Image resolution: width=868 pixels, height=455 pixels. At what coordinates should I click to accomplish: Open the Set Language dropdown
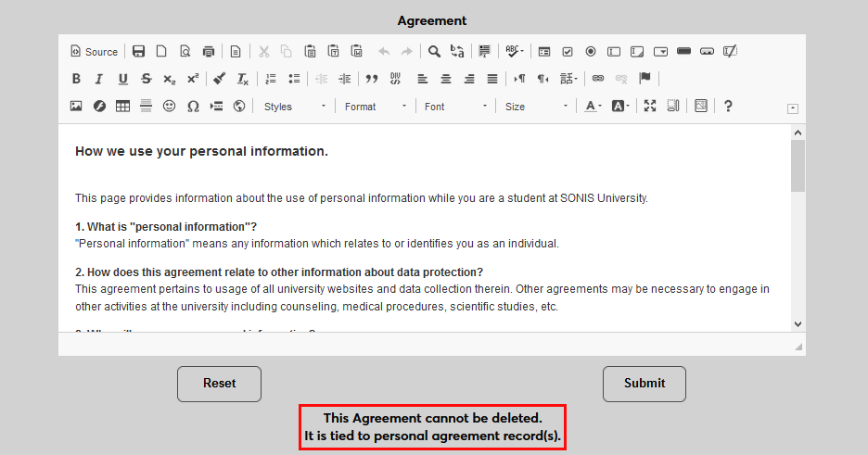568,79
